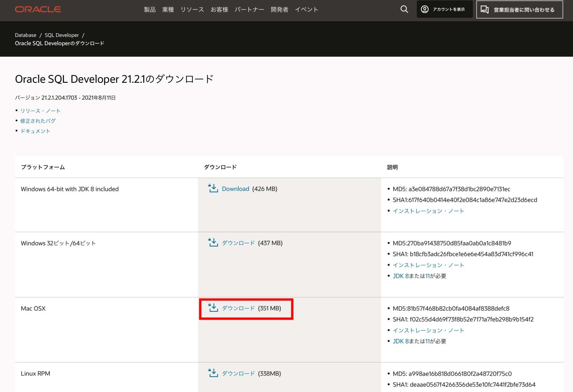Open the 開発者 menu
The width and height of the screenshot is (573, 392).
click(x=279, y=9)
